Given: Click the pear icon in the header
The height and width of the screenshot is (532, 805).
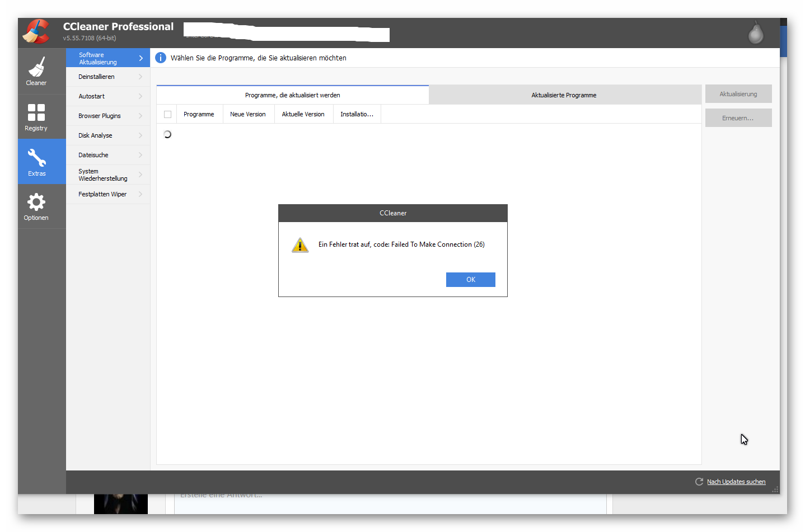Looking at the screenshot, I should pyautogui.click(x=756, y=32).
